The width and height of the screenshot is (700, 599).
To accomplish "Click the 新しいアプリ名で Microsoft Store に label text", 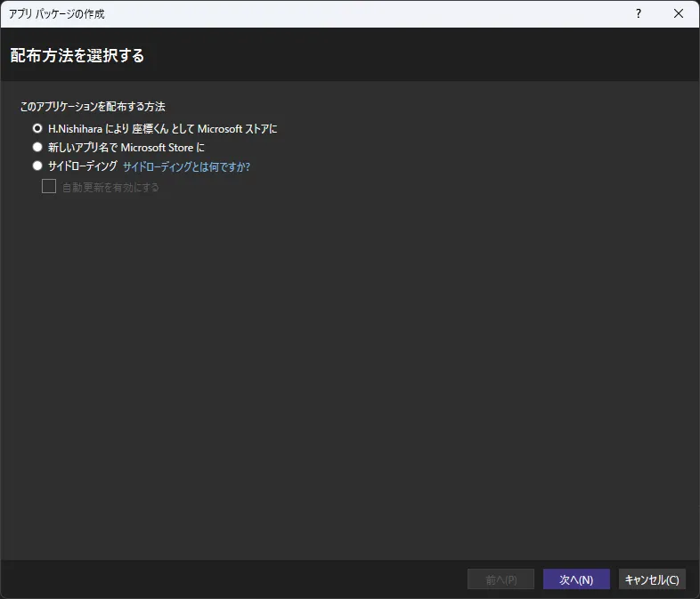I will [x=126, y=147].
